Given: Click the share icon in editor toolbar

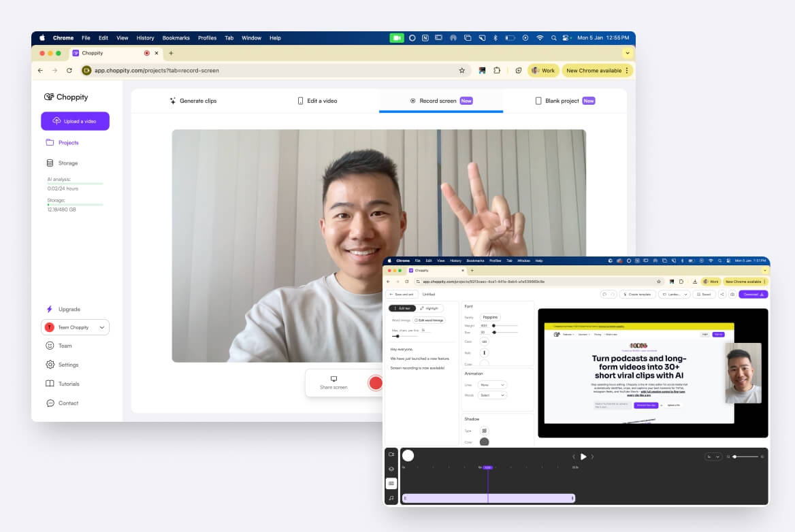Looking at the screenshot, I should click(722, 295).
